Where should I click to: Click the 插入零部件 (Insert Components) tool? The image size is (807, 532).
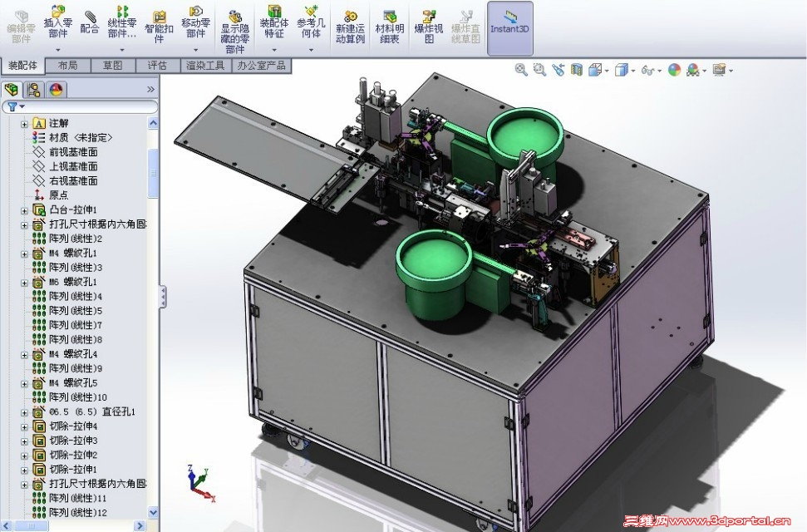tap(57, 22)
